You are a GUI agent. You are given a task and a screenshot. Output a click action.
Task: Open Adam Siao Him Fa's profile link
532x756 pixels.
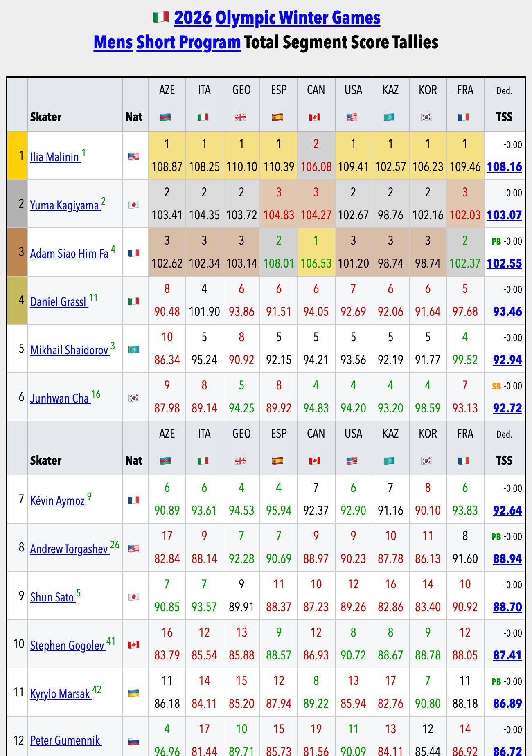(70, 254)
